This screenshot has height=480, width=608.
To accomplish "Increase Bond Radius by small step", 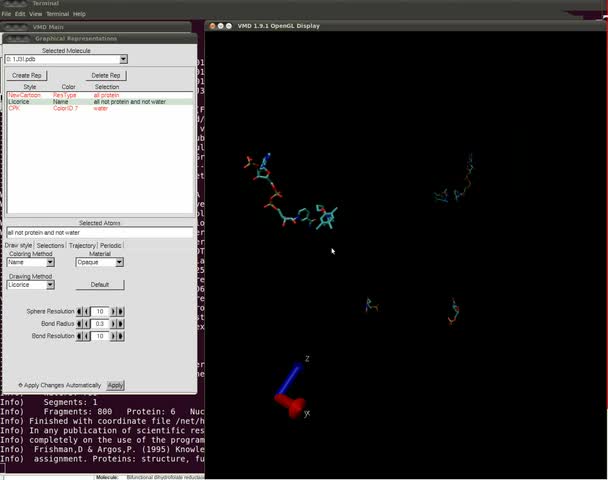I will (113, 324).
